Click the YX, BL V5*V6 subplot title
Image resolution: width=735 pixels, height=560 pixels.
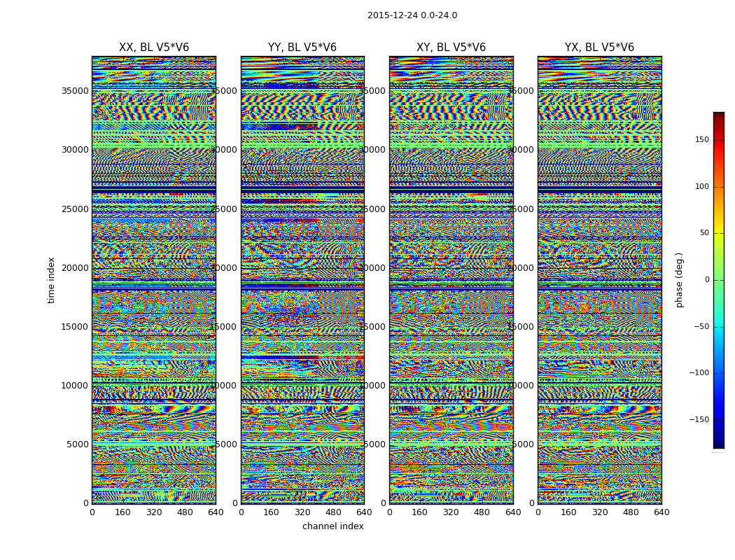coord(599,48)
